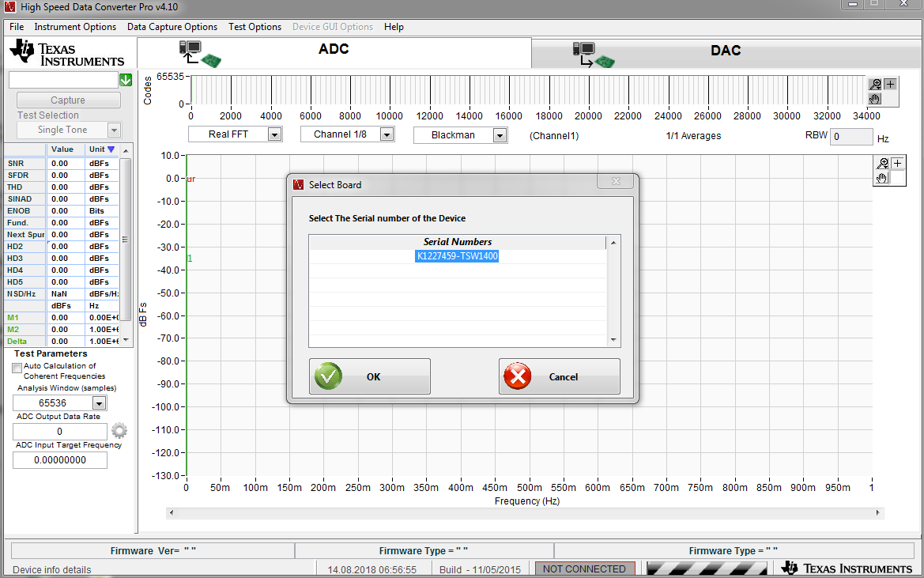Viewport: 924px width, 578px height.
Task: Switch to the DAC tab
Action: point(726,54)
